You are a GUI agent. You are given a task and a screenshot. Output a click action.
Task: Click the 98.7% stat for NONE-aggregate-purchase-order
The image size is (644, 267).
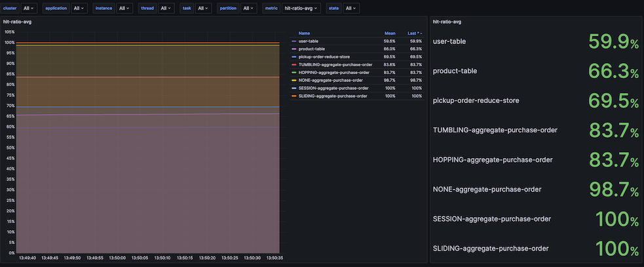tap(614, 189)
